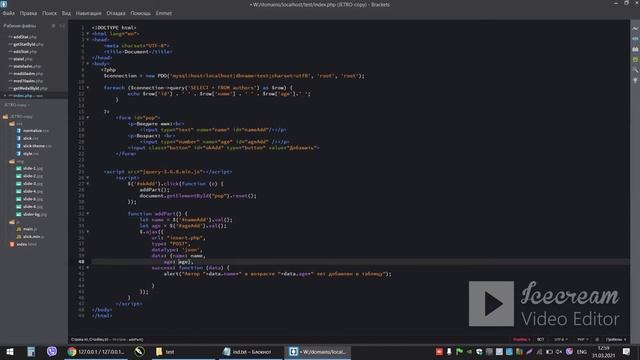Collapse the img folder in tree
Image resolution: width=640 pixels, height=360 pixels.
[12, 161]
